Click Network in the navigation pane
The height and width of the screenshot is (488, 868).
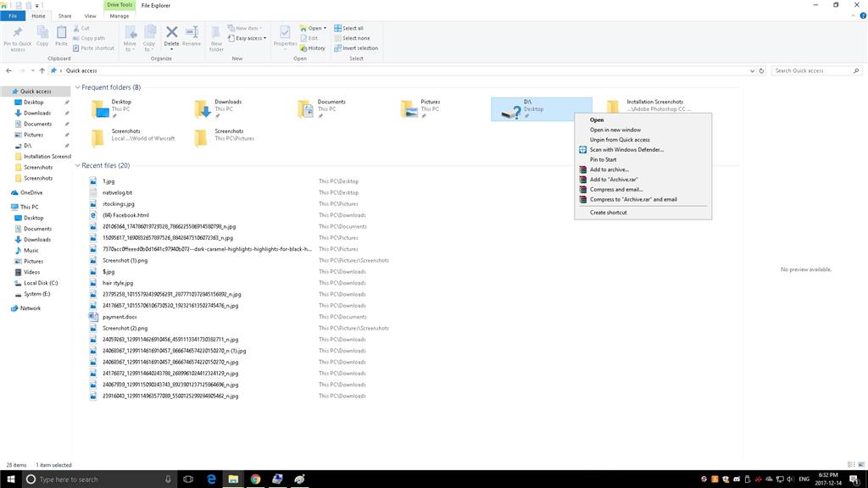tap(30, 308)
